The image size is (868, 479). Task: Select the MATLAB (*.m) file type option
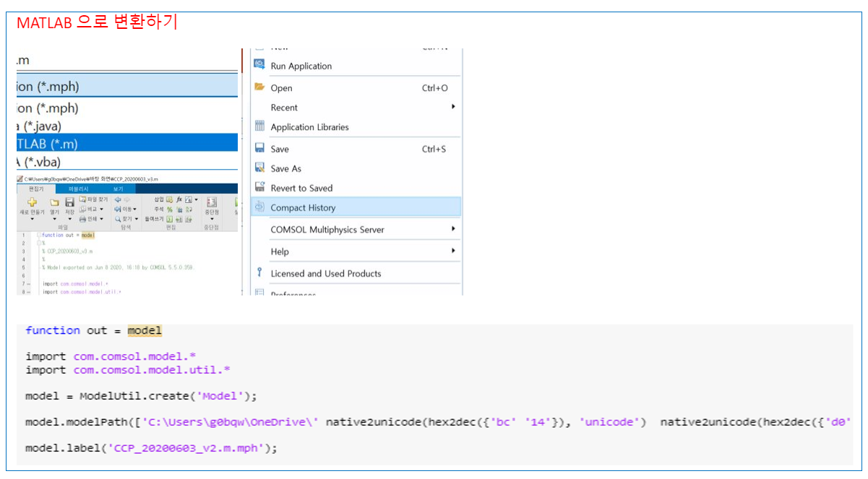point(127,143)
